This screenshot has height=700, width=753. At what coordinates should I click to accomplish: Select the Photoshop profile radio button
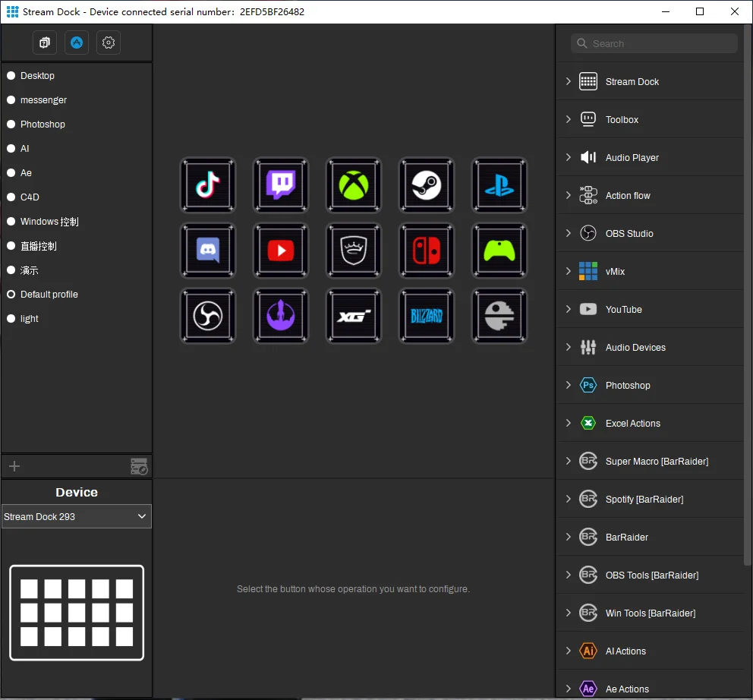point(11,125)
